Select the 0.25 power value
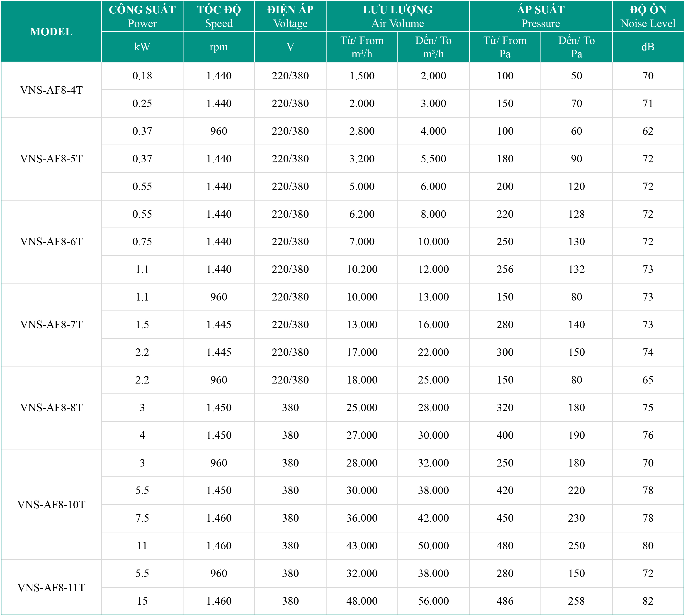Image resolution: width=685 pixels, height=616 pixels. click(x=142, y=104)
